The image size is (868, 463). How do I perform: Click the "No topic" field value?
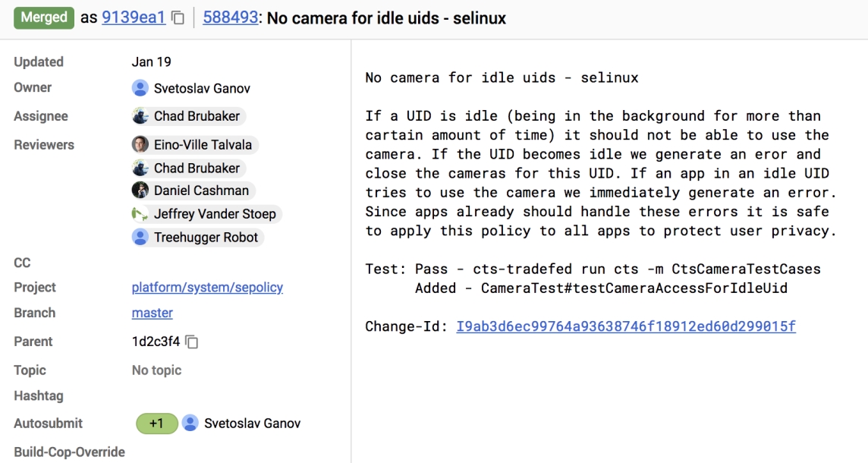pos(156,370)
